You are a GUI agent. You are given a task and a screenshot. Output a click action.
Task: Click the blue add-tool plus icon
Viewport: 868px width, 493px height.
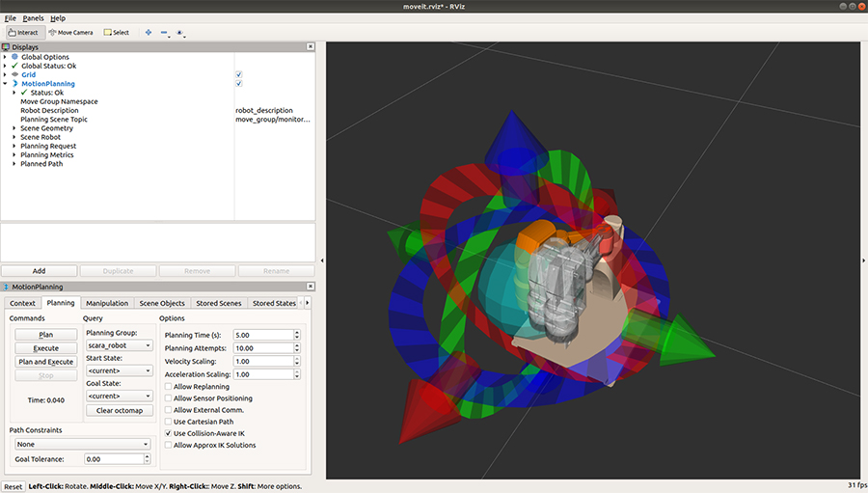point(148,32)
